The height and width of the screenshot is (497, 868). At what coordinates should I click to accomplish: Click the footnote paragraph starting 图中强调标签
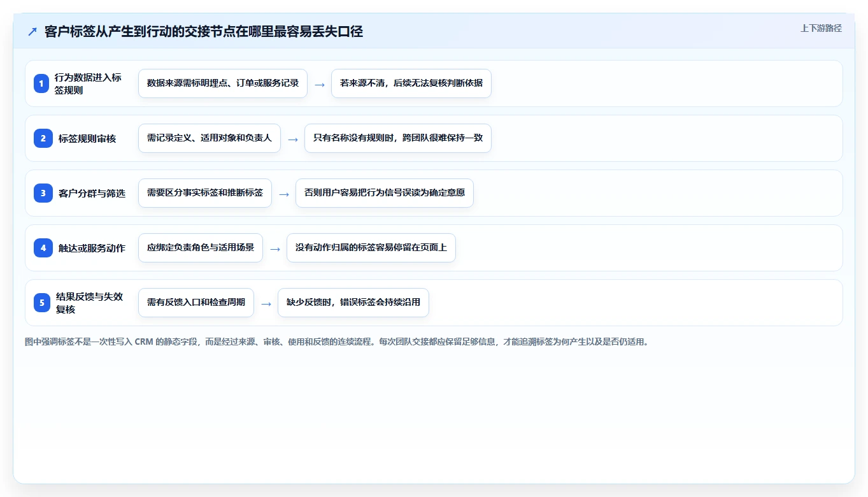pyautogui.click(x=337, y=342)
